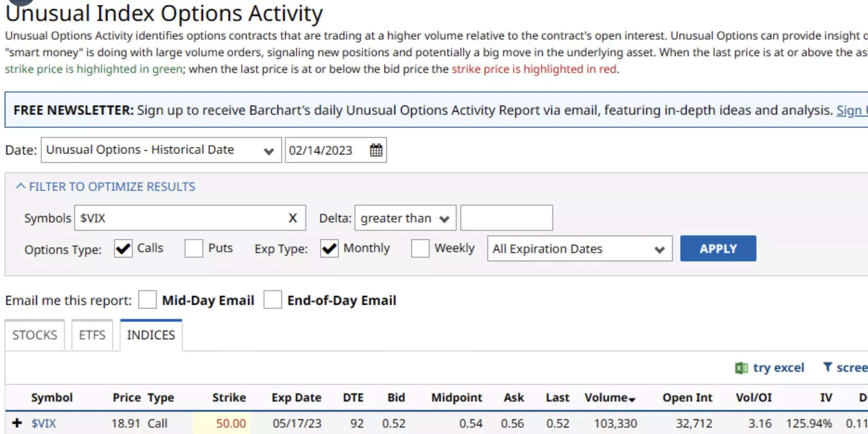The image size is (868, 434).
Task: Sort by the Last column header
Action: [557, 398]
